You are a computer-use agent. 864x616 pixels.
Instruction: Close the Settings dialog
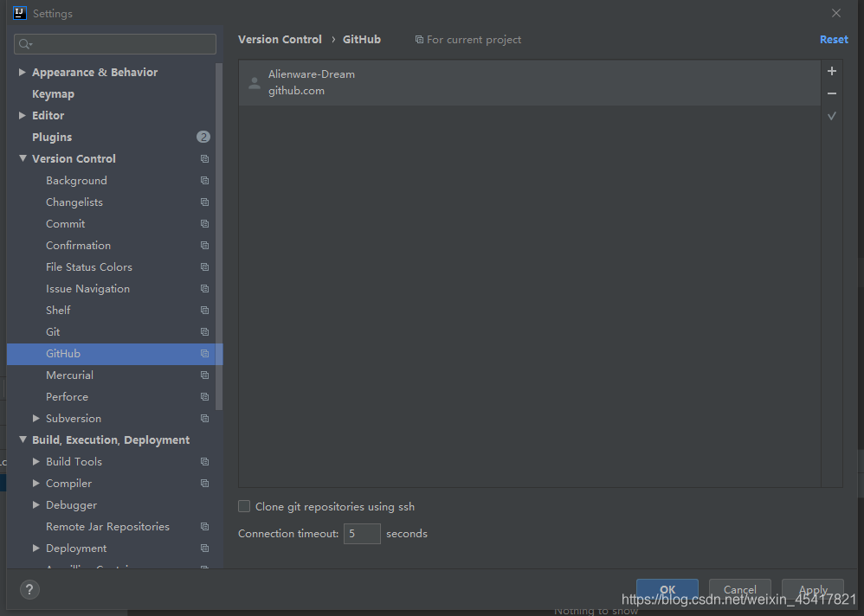coord(836,13)
